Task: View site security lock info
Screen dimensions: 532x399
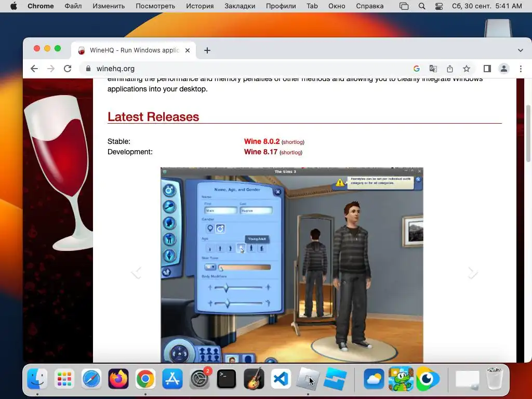Action: [x=88, y=69]
